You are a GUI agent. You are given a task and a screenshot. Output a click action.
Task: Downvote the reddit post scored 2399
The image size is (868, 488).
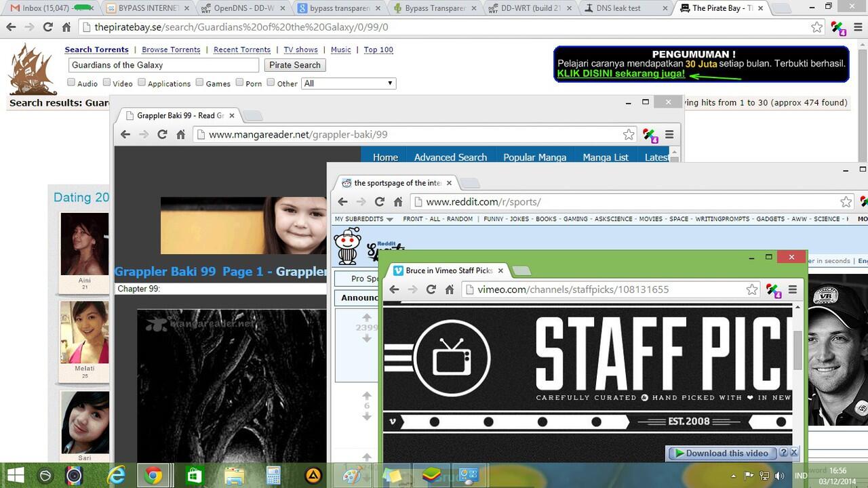pos(367,338)
